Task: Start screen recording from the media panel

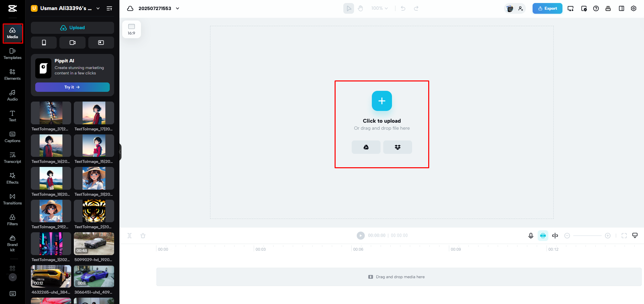Action: [x=101, y=43]
